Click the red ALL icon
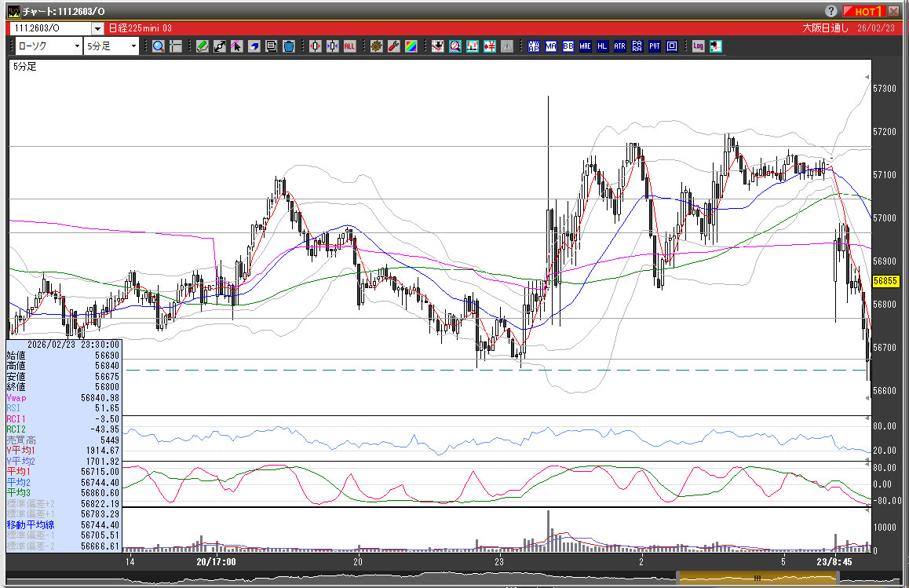This screenshot has height=588, width=909. click(349, 46)
